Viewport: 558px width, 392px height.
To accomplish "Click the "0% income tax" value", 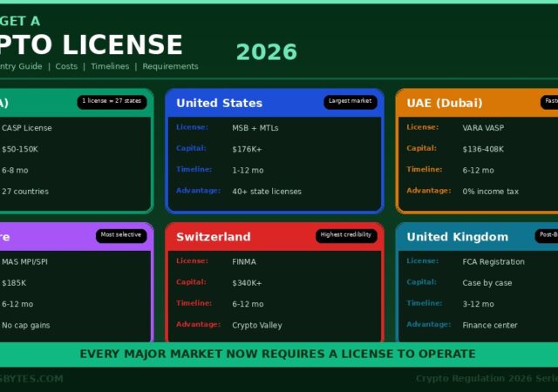I will coord(490,192).
